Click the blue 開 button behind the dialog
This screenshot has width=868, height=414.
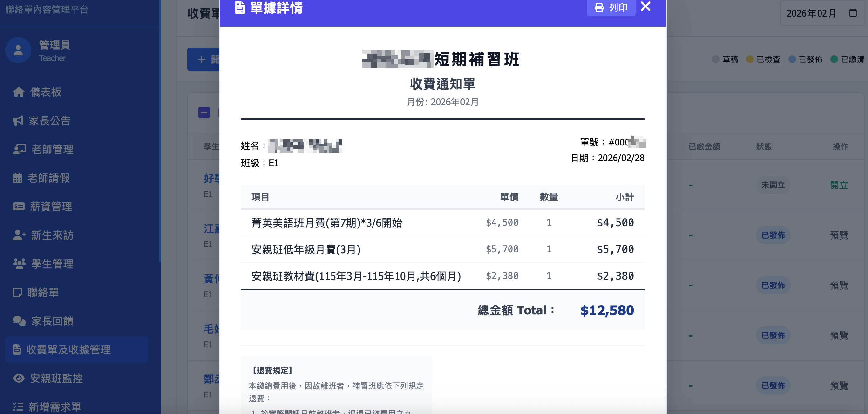click(203, 59)
